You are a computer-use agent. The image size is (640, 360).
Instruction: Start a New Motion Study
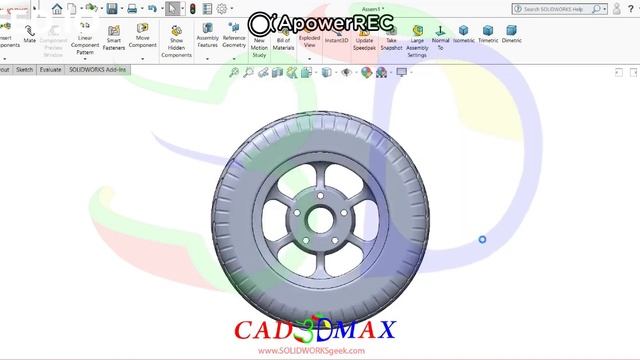tap(259, 42)
